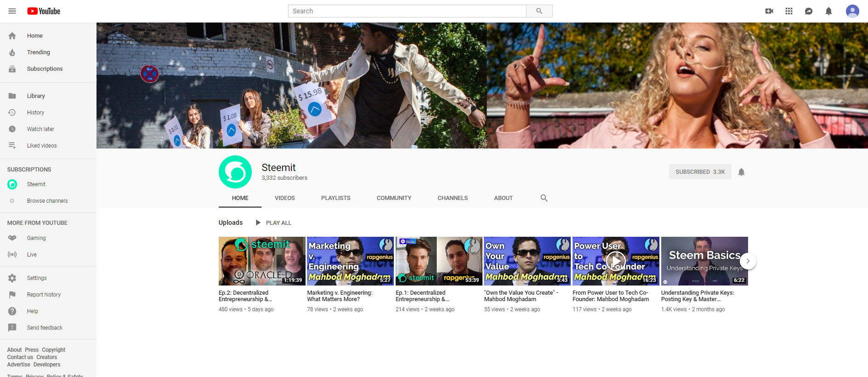The height and width of the screenshot is (377, 868).
Task: Open About footer link
Action: coord(14,350)
